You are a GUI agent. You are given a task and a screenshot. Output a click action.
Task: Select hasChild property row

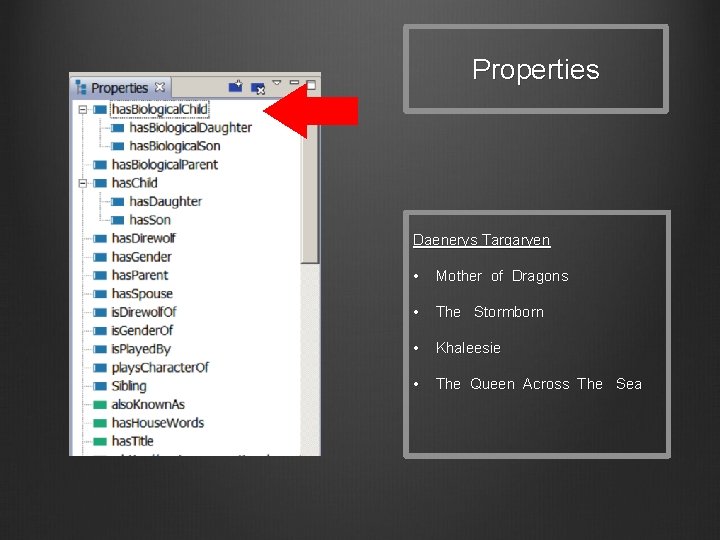(x=135, y=183)
